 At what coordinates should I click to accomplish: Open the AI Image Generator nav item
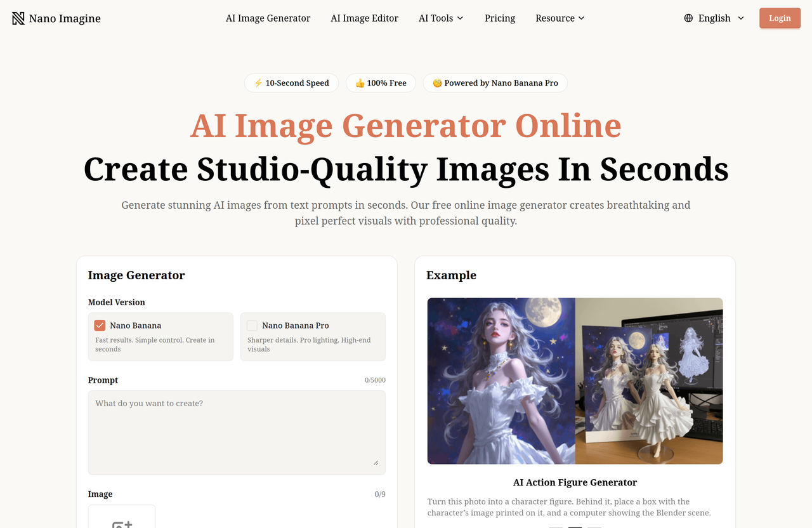[268, 18]
